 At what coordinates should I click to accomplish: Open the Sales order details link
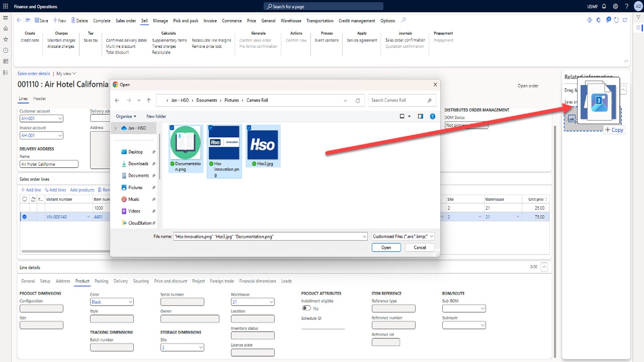(34, 73)
